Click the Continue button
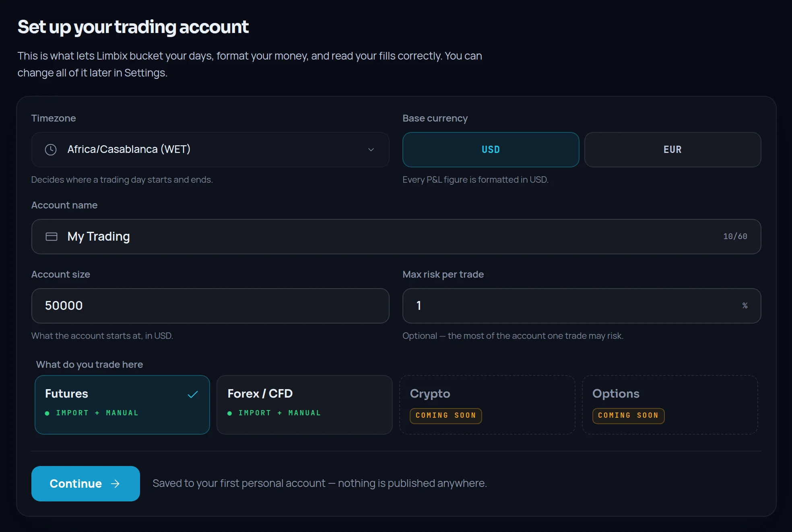 click(x=86, y=484)
